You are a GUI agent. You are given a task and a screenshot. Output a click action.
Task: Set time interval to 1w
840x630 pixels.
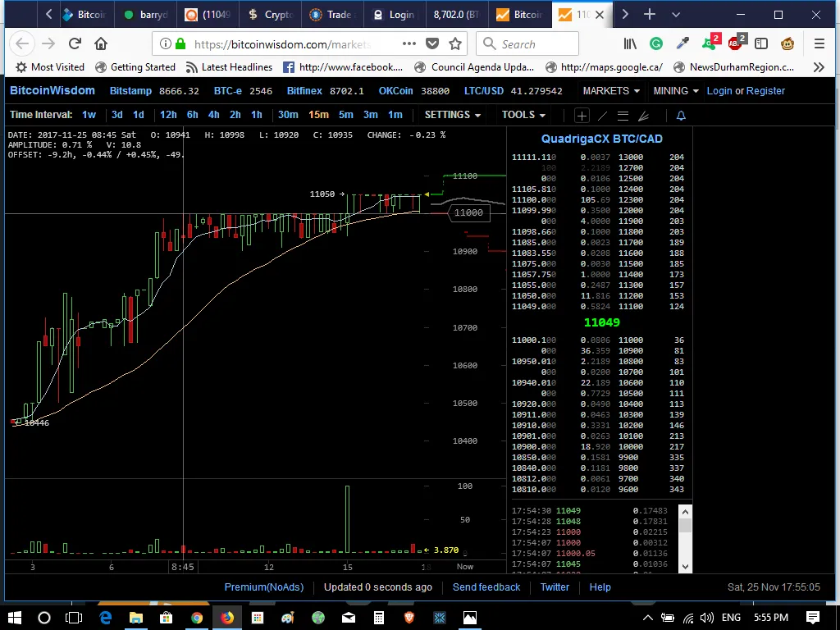coord(89,115)
